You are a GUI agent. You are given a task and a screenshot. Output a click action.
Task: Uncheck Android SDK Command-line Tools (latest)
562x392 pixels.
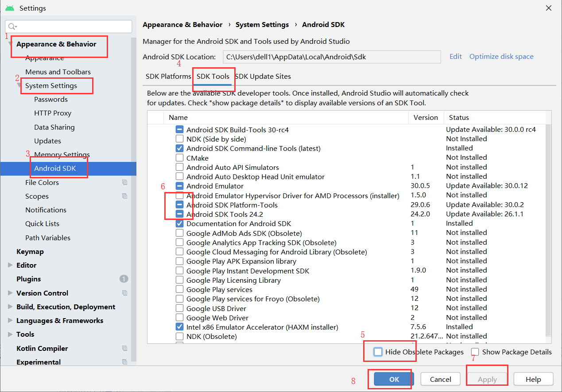click(x=179, y=148)
